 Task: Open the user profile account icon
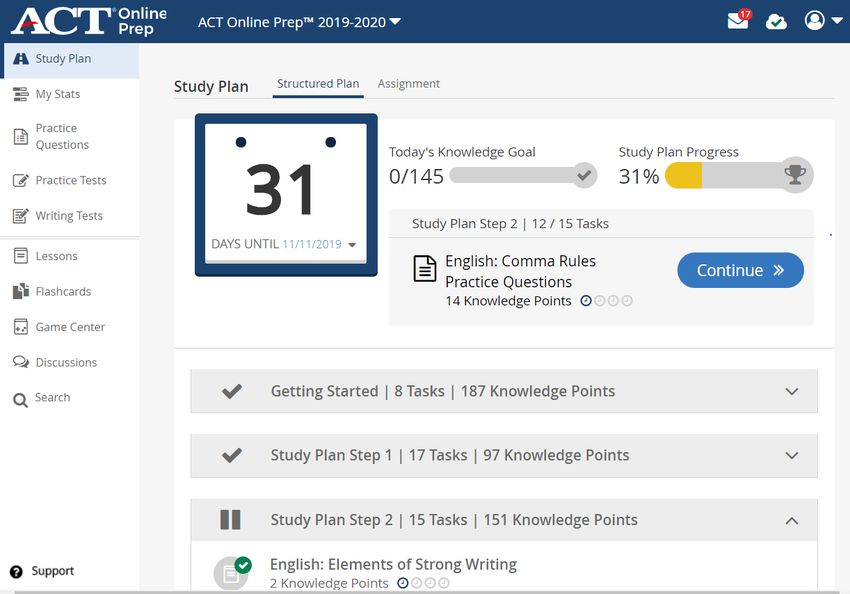click(814, 21)
